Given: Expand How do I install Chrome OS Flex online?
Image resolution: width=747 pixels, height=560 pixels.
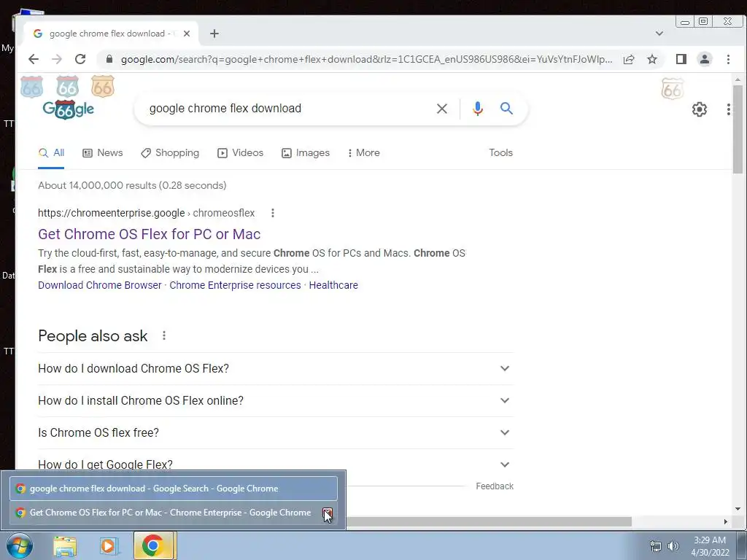Looking at the screenshot, I should (x=275, y=400).
